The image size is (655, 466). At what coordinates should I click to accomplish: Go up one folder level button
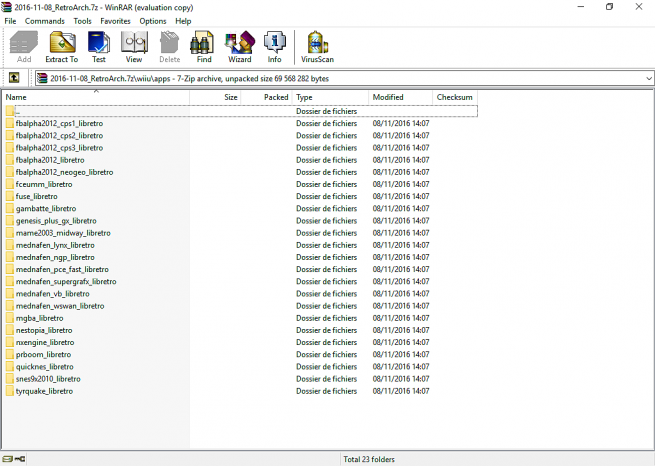pyautogui.click(x=15, y=78)
